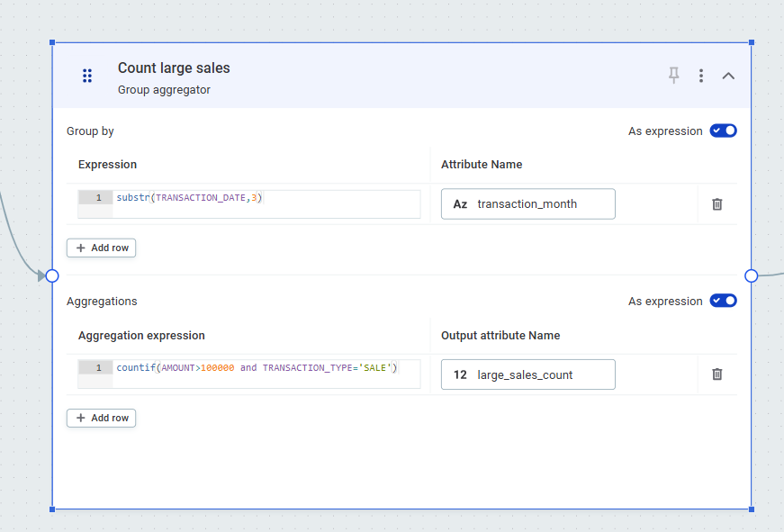Select the transaction_month attribute name field
Screen dimensions: 784x532
pos(540,203)
